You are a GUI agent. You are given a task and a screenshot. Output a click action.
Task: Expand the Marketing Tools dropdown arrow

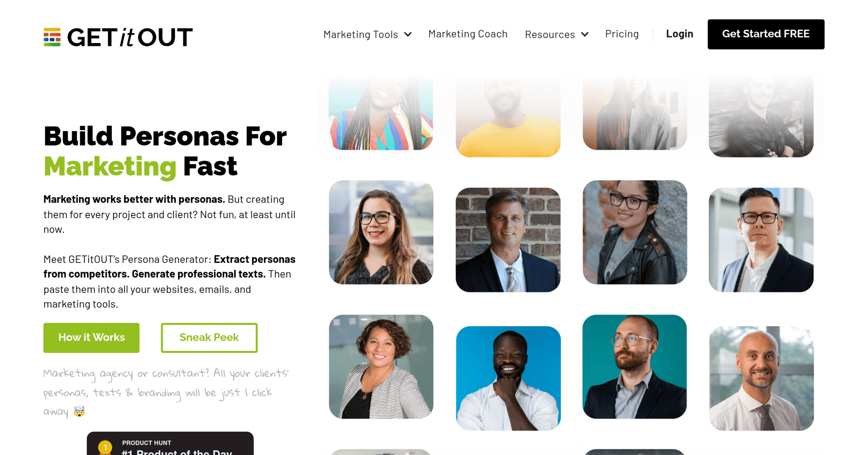(x=408, y=35)
